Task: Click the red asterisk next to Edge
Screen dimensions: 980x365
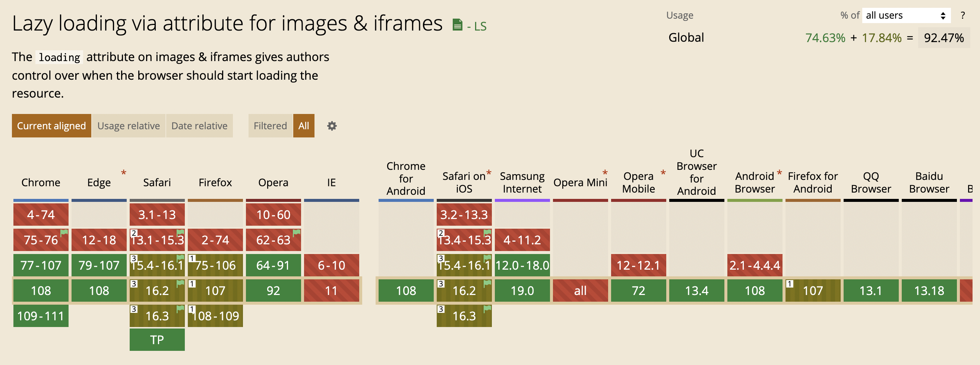Action: 124,173
